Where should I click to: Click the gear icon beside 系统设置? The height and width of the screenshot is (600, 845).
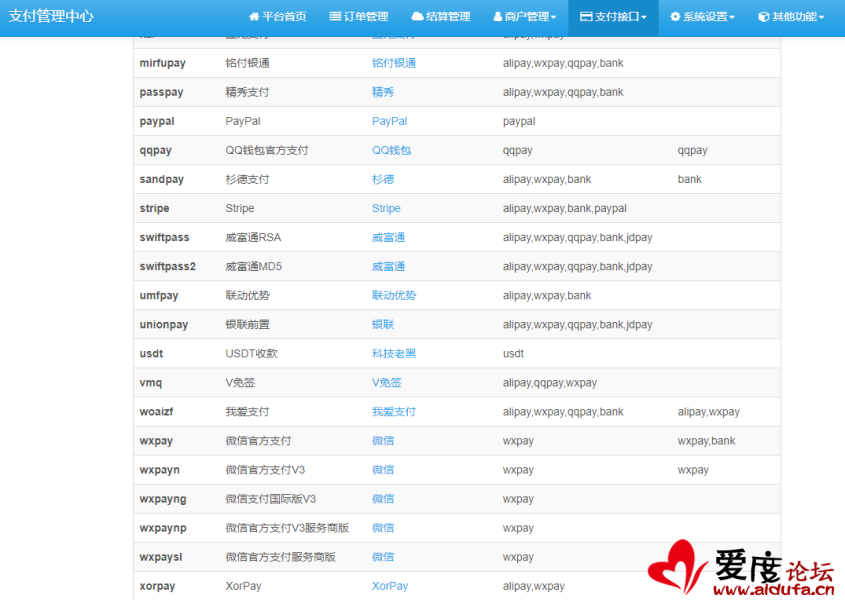point(675,17)
